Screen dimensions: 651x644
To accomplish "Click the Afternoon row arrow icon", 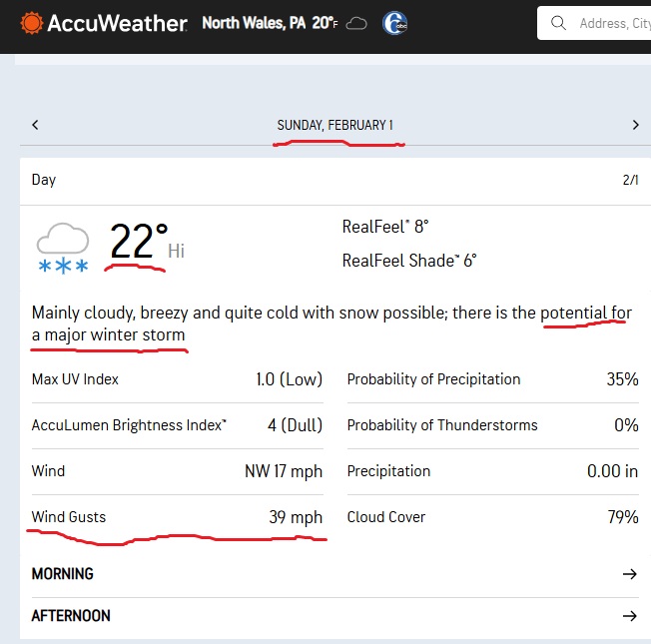I will point(629,616).
